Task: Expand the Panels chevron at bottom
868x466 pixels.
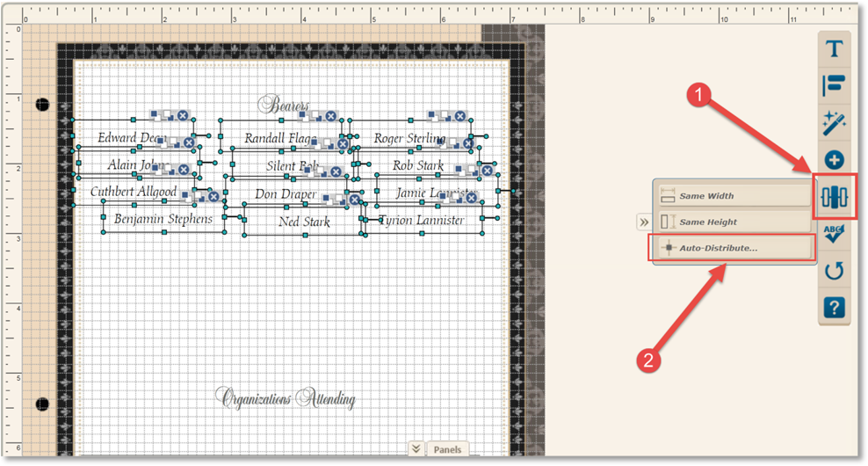Action: tap(416, 448)
